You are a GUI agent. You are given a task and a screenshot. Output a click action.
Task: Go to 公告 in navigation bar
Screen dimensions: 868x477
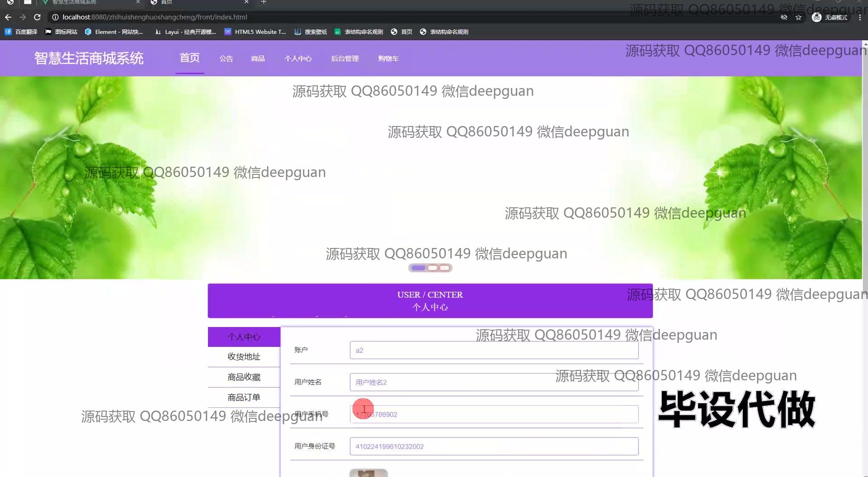coord(226,59)
